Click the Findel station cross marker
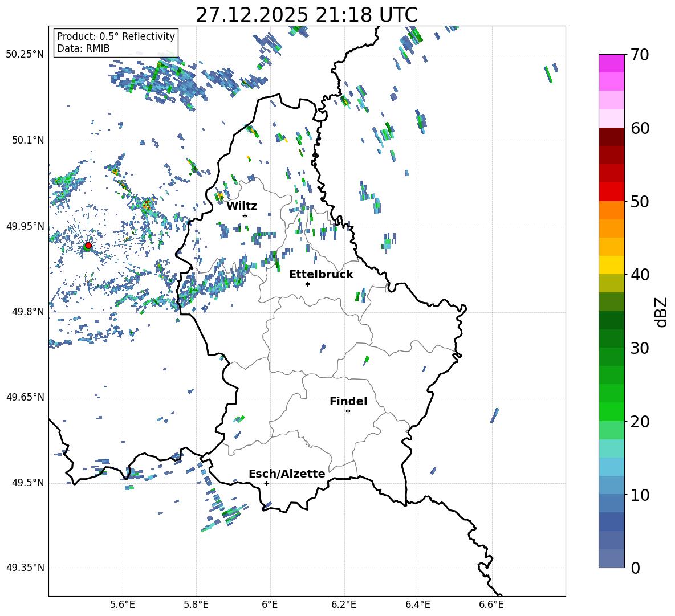This screenshot has height=616, width=675. click(348, 411)
